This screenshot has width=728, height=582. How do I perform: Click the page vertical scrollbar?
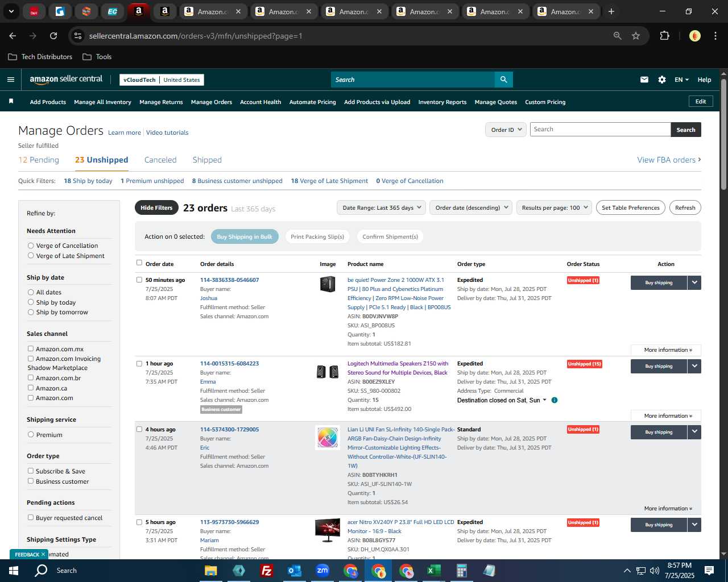[723, 134]
